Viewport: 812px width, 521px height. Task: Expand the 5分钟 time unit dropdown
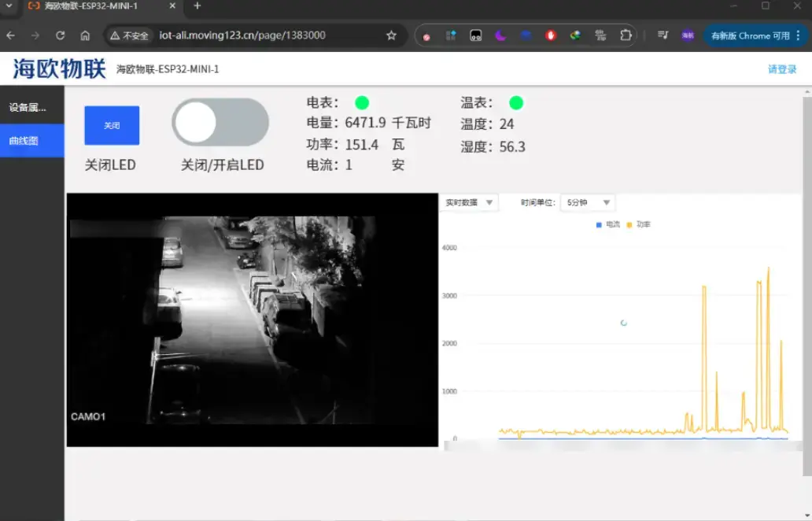589,203
